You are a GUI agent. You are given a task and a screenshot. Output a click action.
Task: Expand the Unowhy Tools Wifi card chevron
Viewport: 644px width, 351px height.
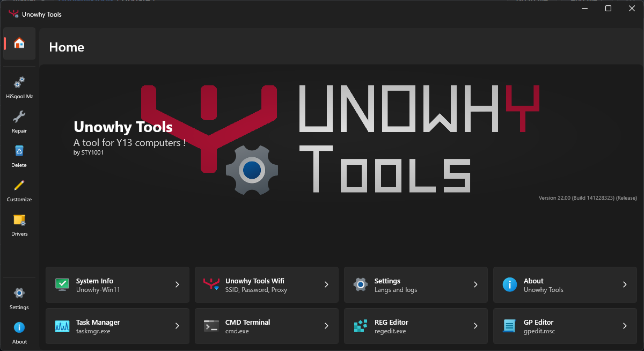click(326, 284)
